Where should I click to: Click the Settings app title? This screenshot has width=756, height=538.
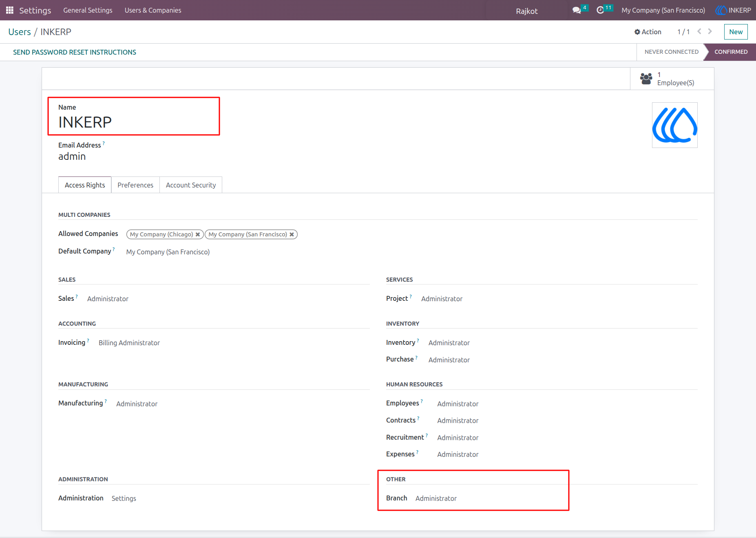tap(35, 10)
